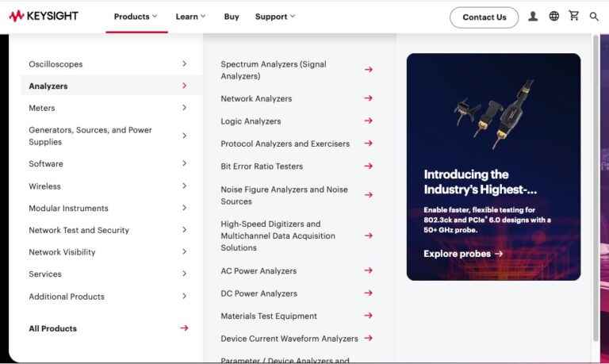Expand the Products dropdown menu

136,17
